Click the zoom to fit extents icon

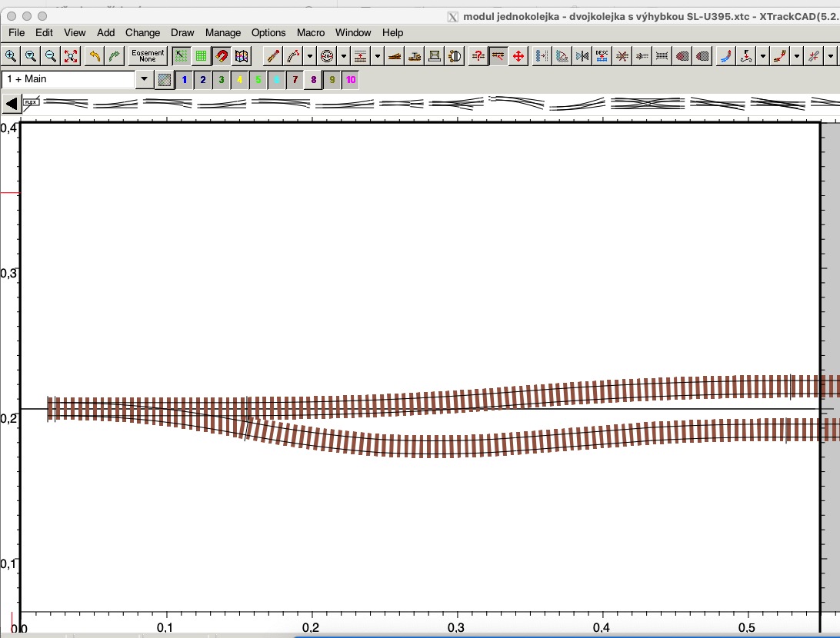(70, 55)
